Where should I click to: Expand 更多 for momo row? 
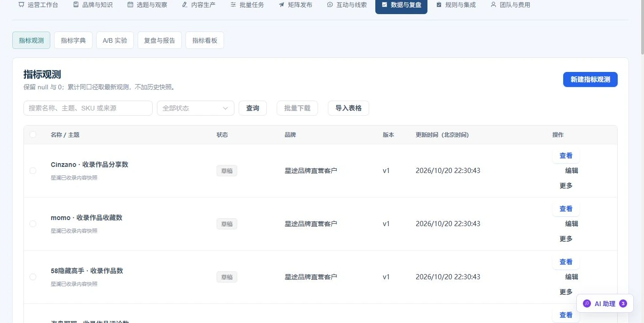[566, 239]
